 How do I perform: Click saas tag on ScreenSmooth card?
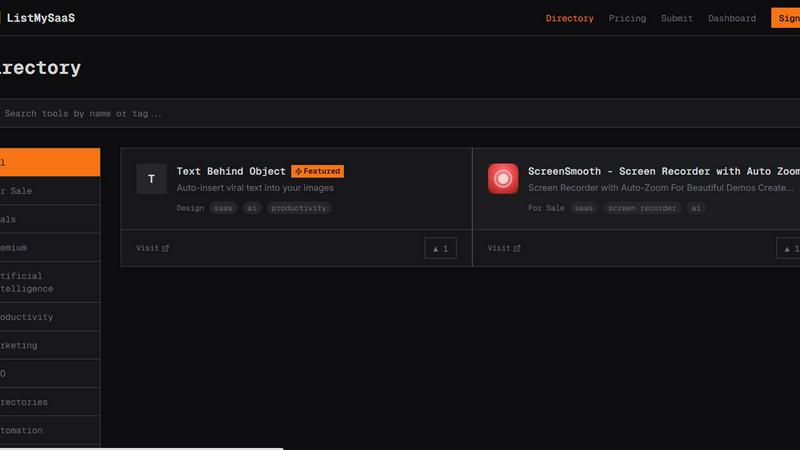coord(584,208)
